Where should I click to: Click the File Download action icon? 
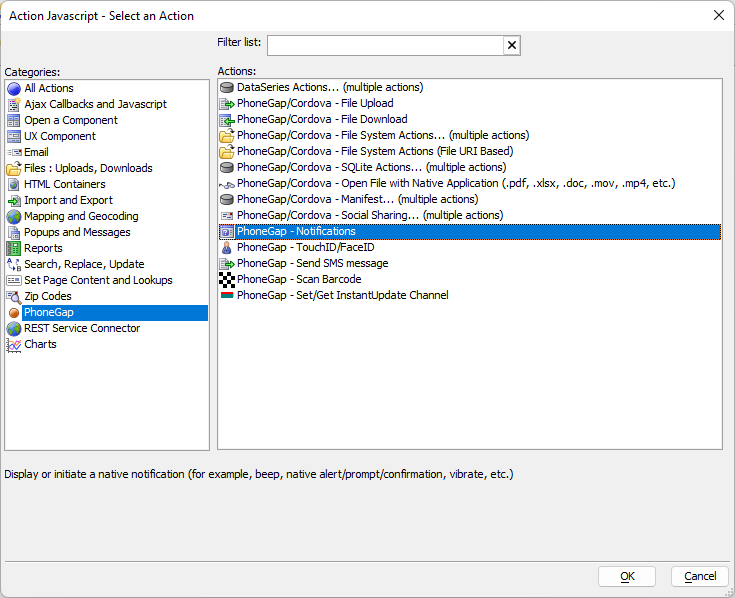tap(227, 120)
